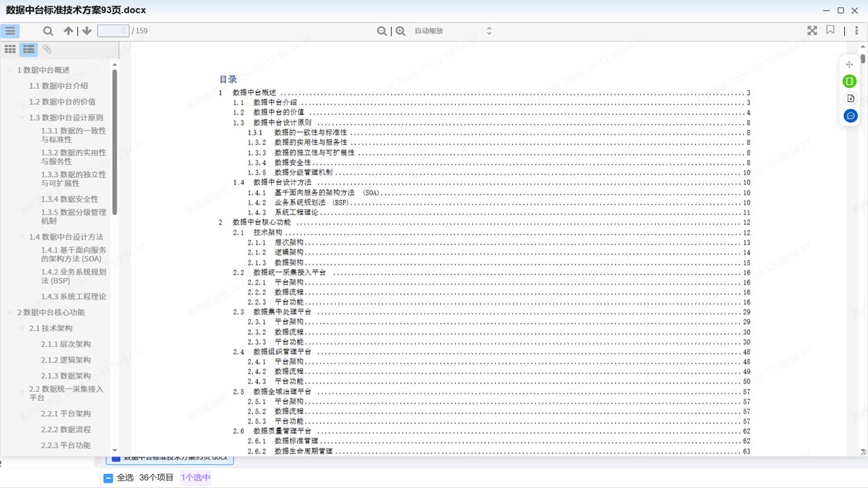The height and width of the screenshot is (488, 868).
Task: Show attachments via paperclip icon
Action: (47, 49)
